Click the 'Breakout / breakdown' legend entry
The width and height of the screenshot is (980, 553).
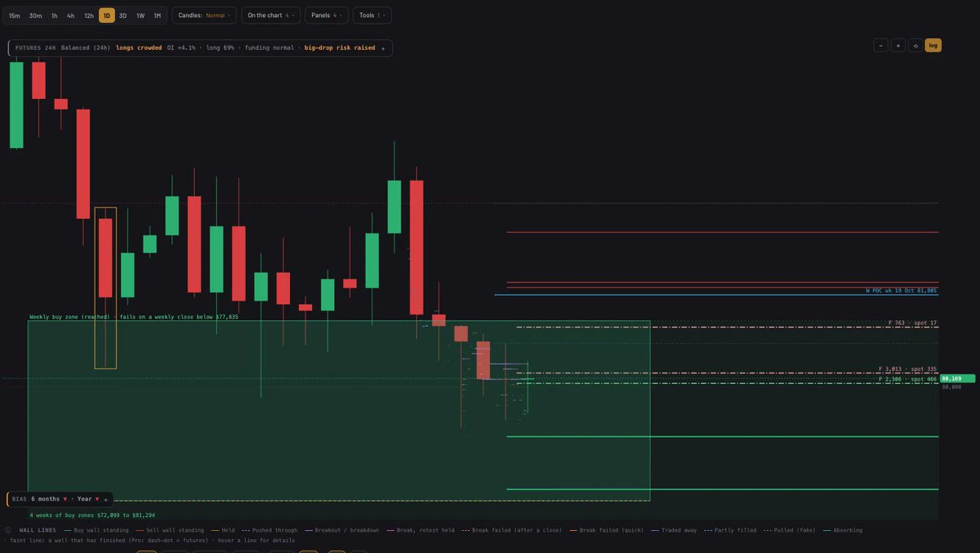(341, 530)
